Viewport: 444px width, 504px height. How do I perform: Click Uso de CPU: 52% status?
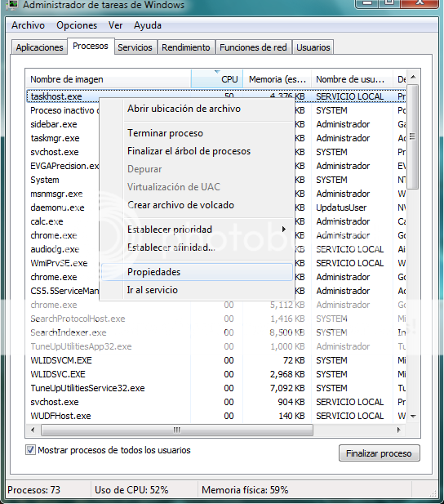coord(131,490)
